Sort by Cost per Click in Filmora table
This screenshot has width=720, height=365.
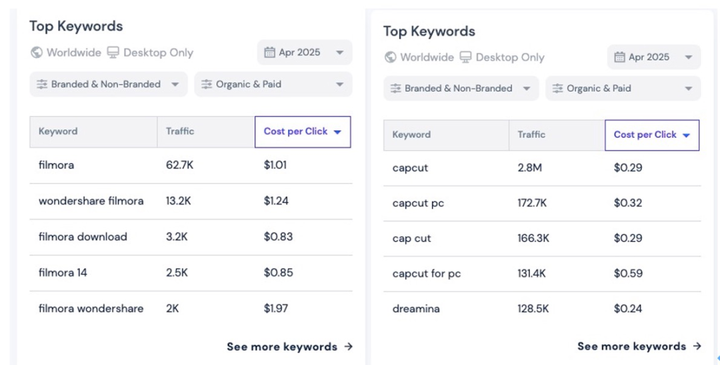point(303,132)
